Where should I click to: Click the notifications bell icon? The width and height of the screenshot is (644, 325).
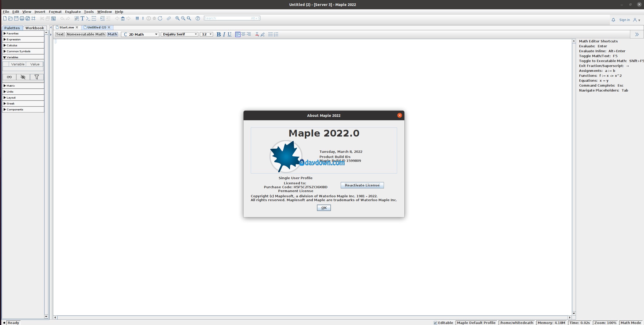pos(613,20)
